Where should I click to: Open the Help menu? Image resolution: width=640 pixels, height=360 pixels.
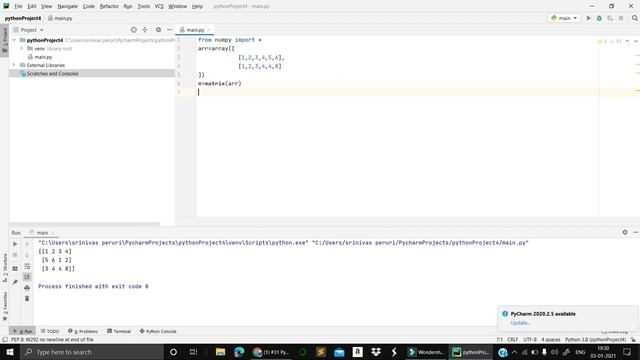click(x=197, y=6)
